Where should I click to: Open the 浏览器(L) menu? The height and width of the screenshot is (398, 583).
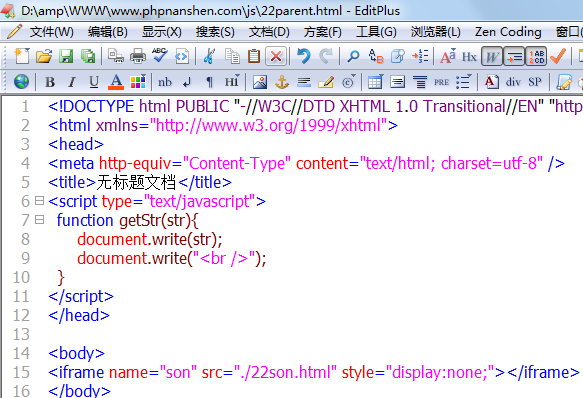pyautogui.click(x=435, y=32)
